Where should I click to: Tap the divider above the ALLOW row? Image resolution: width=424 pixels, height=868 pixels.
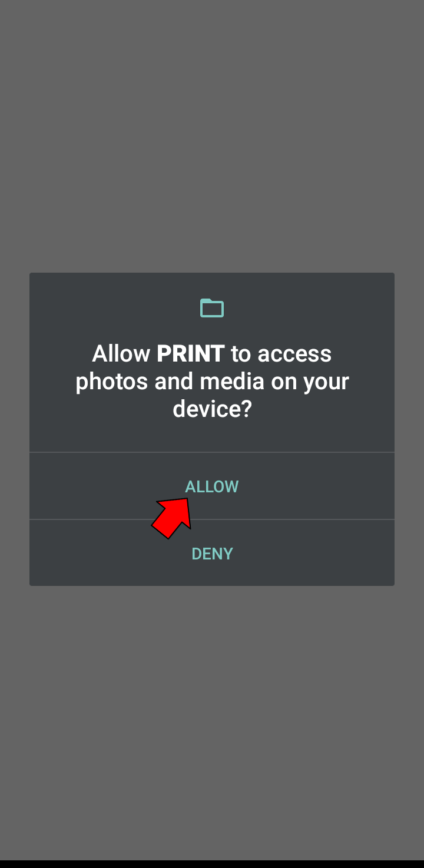point(212,452)
